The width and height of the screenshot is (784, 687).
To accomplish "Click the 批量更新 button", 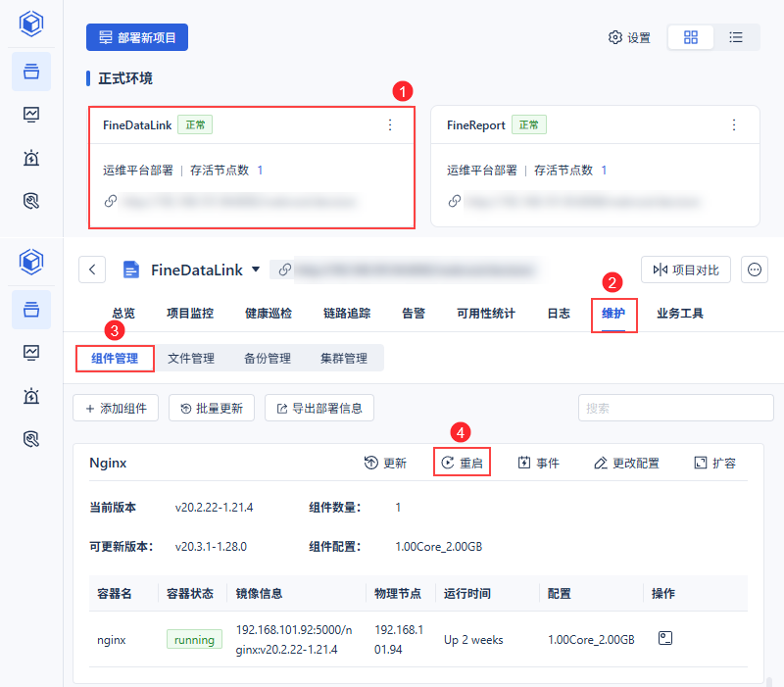I will click(x=212, y=408).
